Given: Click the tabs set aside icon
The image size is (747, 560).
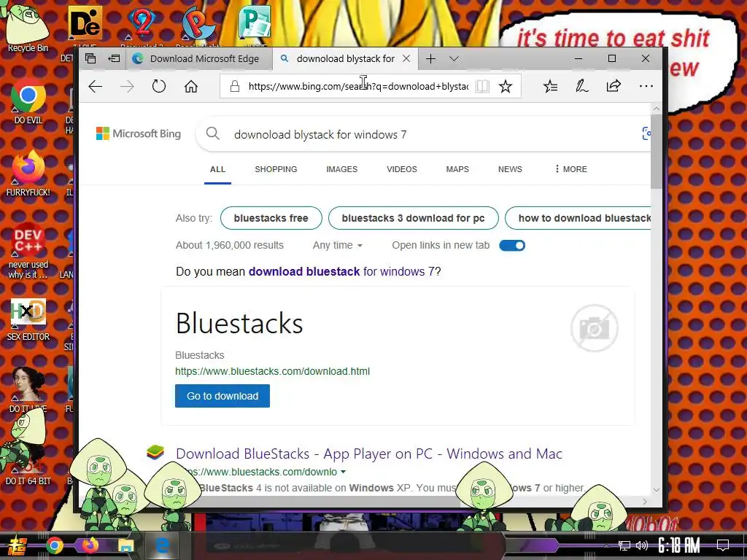Looking at the screenshot, I should coord(90,58).
